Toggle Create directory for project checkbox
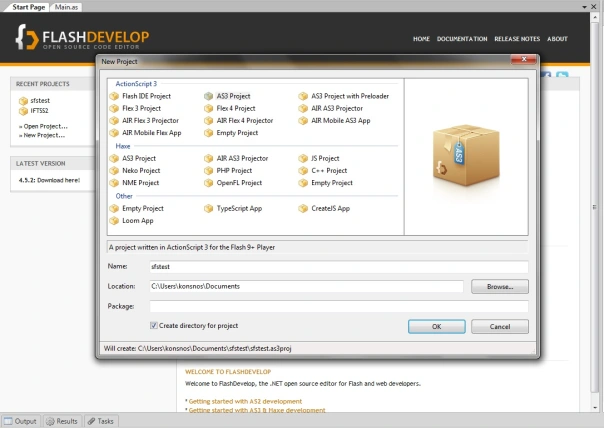Image resolution: width=604 pixels, height=428 pixels. 154,326
